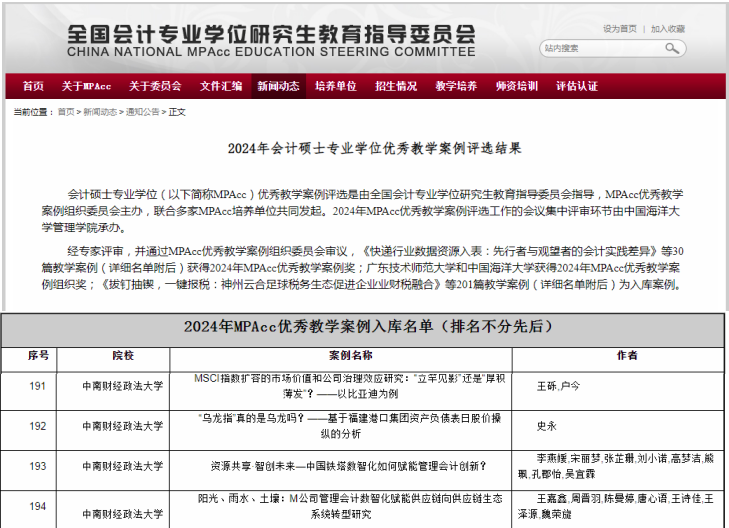This screenshot has height=528, width=729.
Task: Open the 首页 navigation menu item
Action: click(33, 86)
